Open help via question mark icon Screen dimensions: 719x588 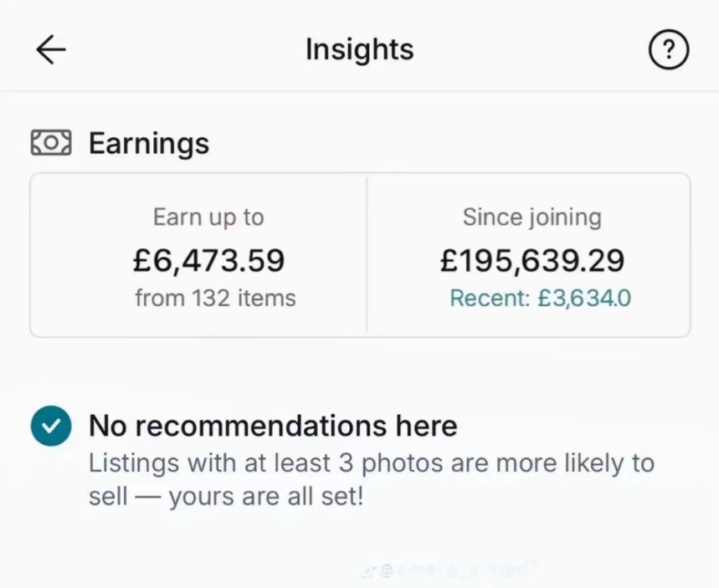pos(669,51)
